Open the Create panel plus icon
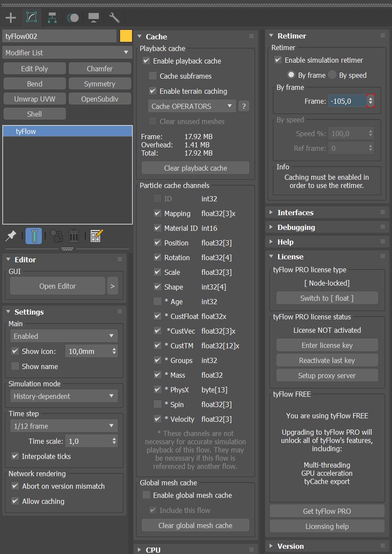392x554 pixels. (10, 18)
